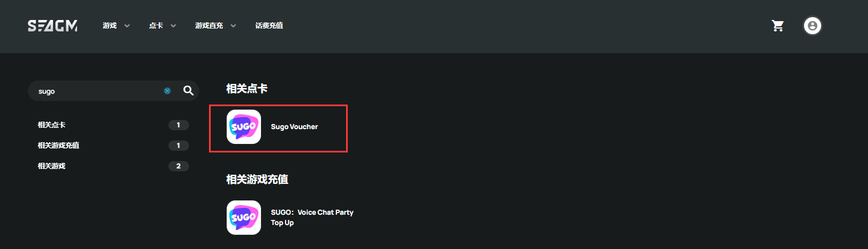
Task: Filter results by 相关点卡
Action: point(113,125)
